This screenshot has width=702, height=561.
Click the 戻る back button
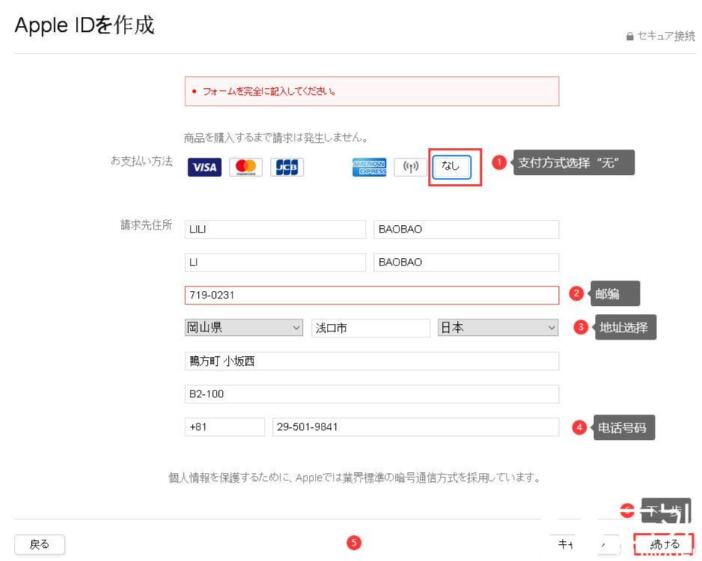point(39,545)
